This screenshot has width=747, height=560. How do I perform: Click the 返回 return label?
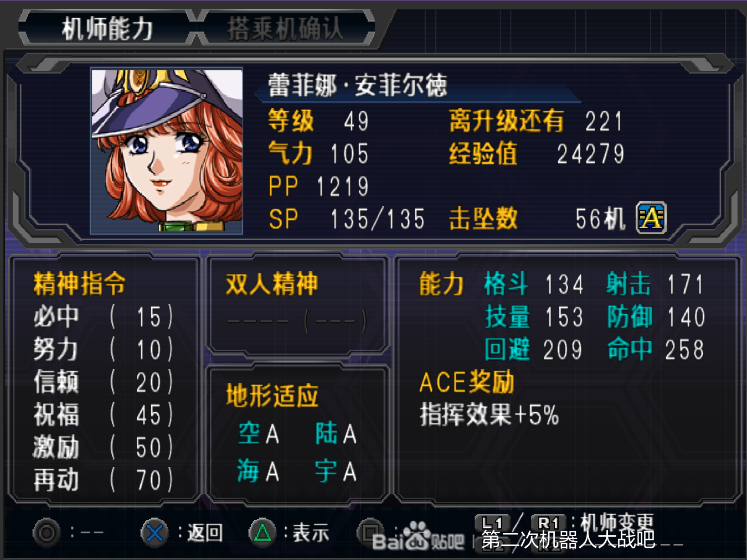click(x=205, y=532)
